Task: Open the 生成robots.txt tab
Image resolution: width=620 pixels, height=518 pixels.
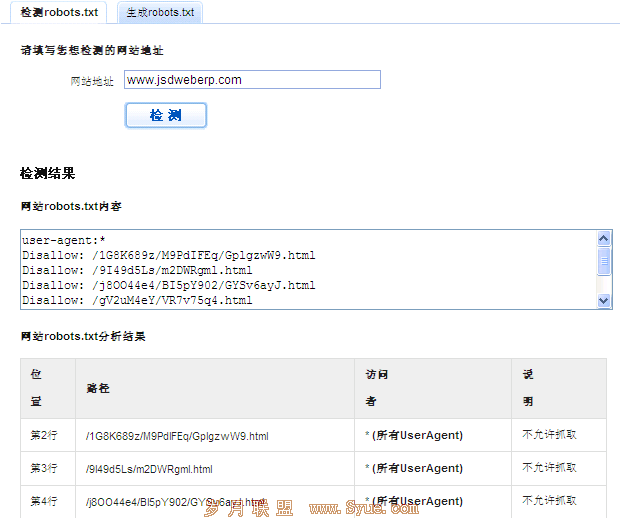Action: (x=160, y=12)
